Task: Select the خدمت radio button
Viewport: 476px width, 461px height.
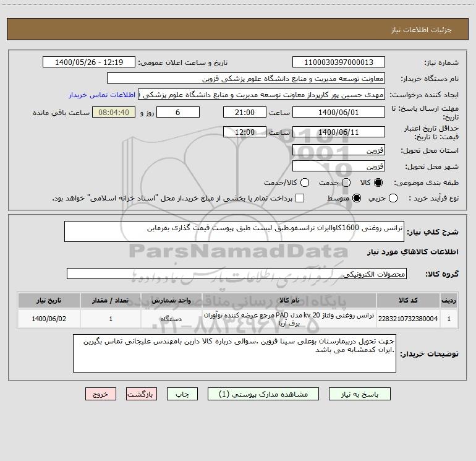Action: pos(346,183)
